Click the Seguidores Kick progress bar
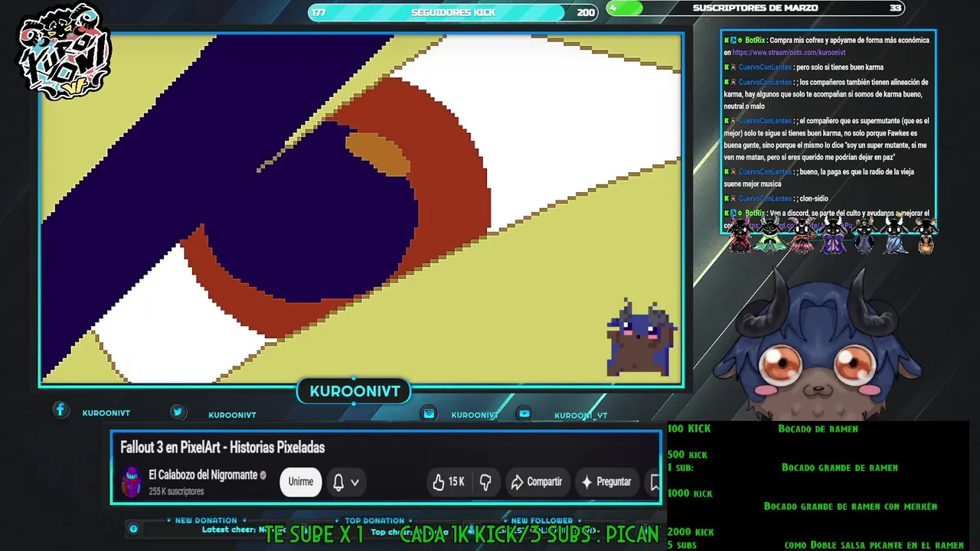This screenshot has width=980, height=551. pos(452,12)
